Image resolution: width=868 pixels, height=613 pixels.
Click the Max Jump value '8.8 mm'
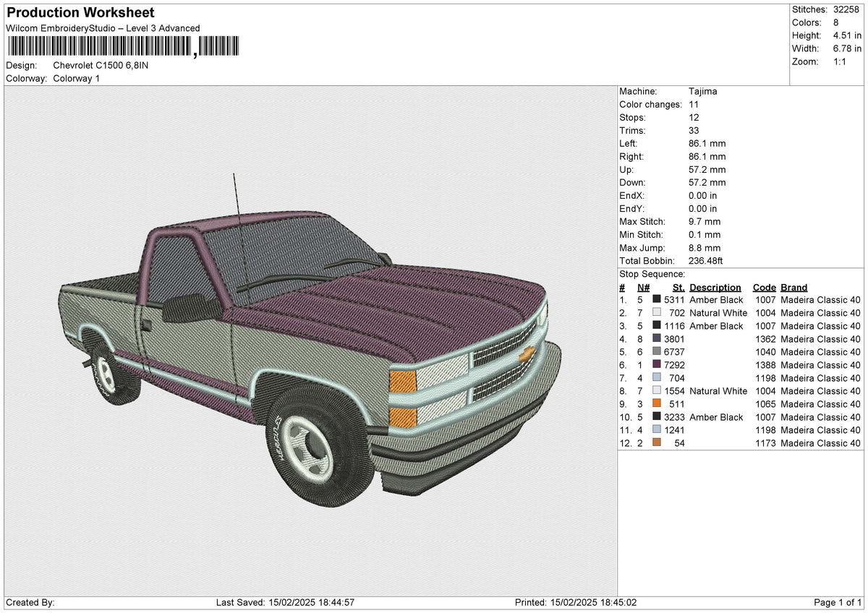[x=705, y=248]
